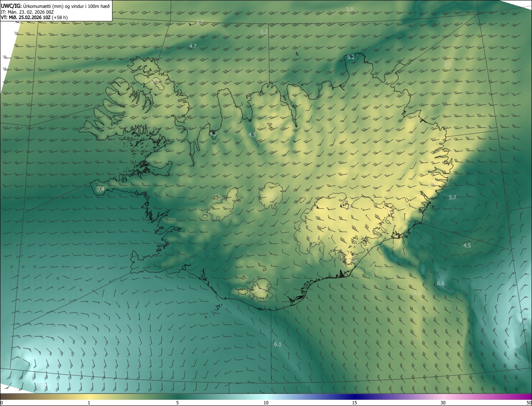Screen dimensions: 532x406
Task: Select the initial time 'IT: Mán. 23. 02. 2026 00Z'
Action: 27,12
